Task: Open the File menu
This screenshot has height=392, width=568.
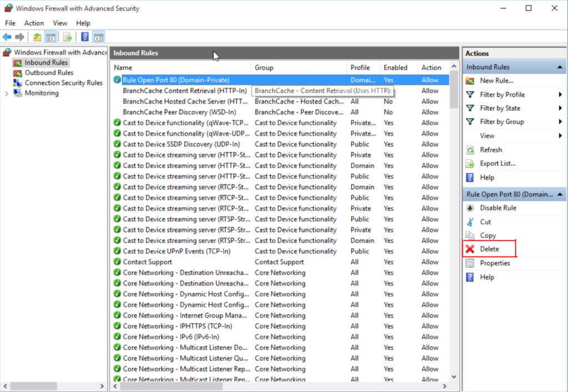Action: [x=10, y=23]
